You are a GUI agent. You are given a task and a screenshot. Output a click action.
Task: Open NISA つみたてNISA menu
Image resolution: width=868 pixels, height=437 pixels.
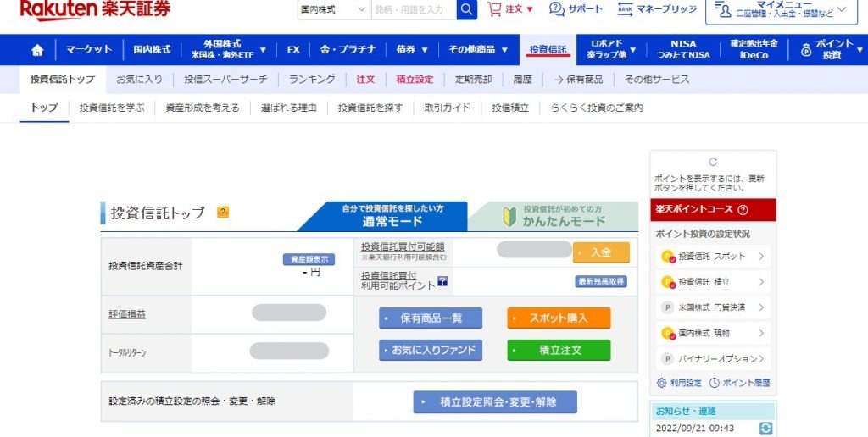[x=683, y=50]
